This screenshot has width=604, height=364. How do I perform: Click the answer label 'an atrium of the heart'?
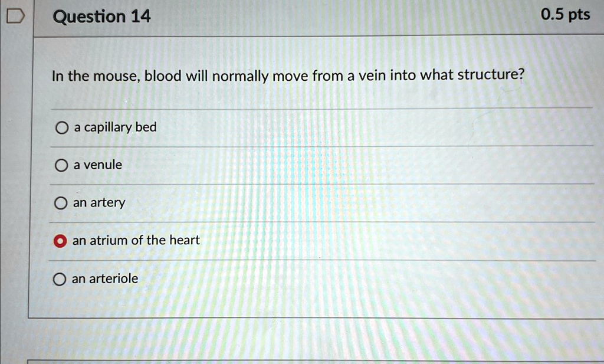(x=136, y=240)
